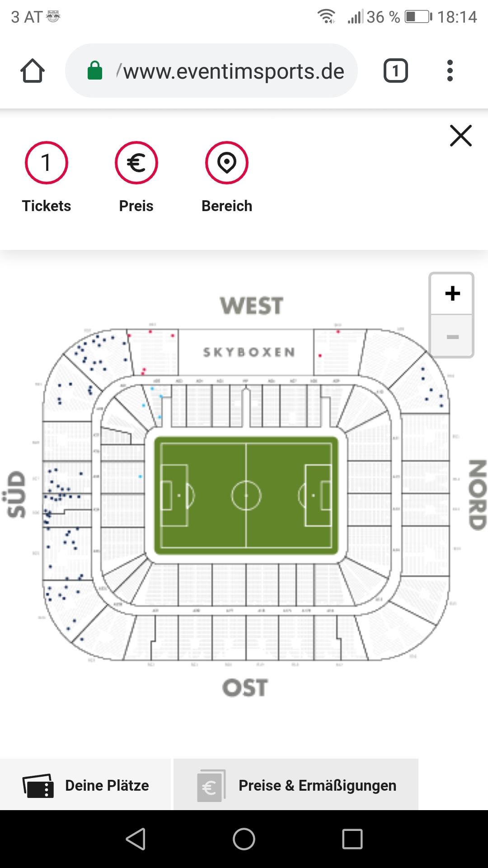Select the WEST stand label

tap(252, 306)
